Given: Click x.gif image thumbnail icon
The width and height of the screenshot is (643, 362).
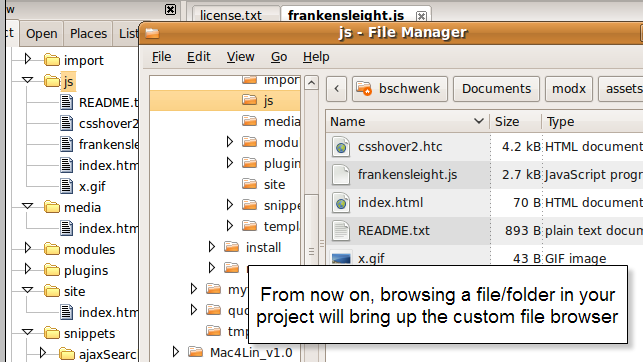Looking at the screenshot, I should pyautogui.click(x=341, y=258).
